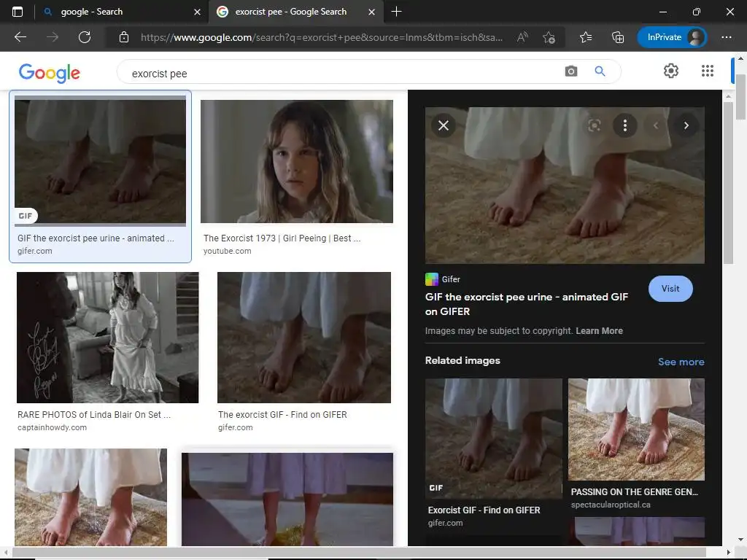747x560 pixels.
Task: Close the 'google - Search' tab
Action: coord(197,12)
